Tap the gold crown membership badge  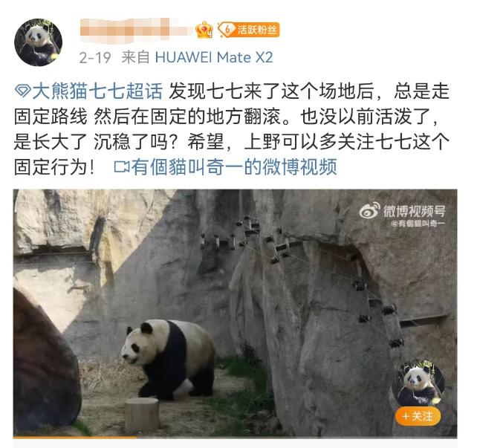coord(204,30)
